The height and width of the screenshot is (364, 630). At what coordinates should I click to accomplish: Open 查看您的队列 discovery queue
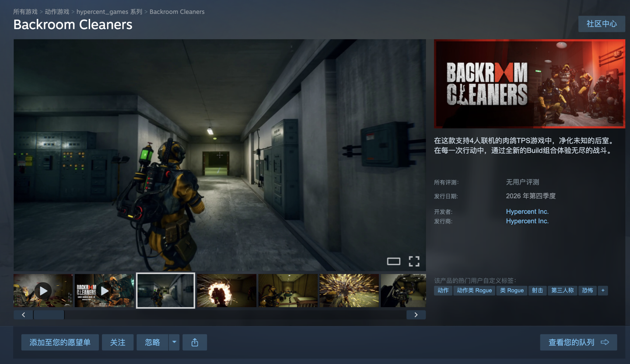[x=578, y=342]
